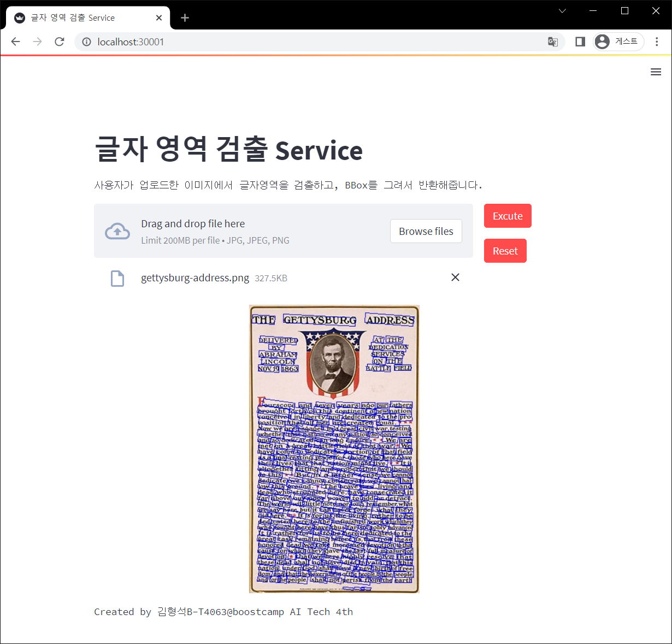This screenshot has width=672, height=644.
Task: Click the browser back arrow
Action: [15, 42]
